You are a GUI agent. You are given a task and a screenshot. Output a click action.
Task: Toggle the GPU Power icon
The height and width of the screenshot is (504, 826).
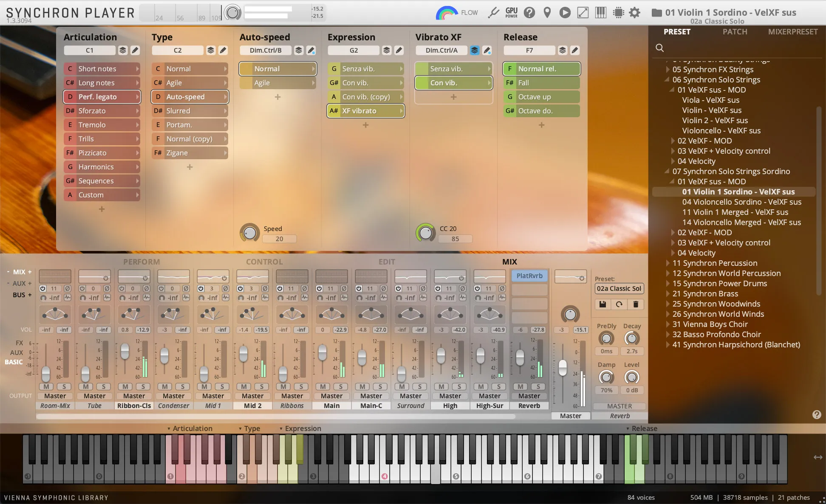pyautogui.click(x=512, y=13)
